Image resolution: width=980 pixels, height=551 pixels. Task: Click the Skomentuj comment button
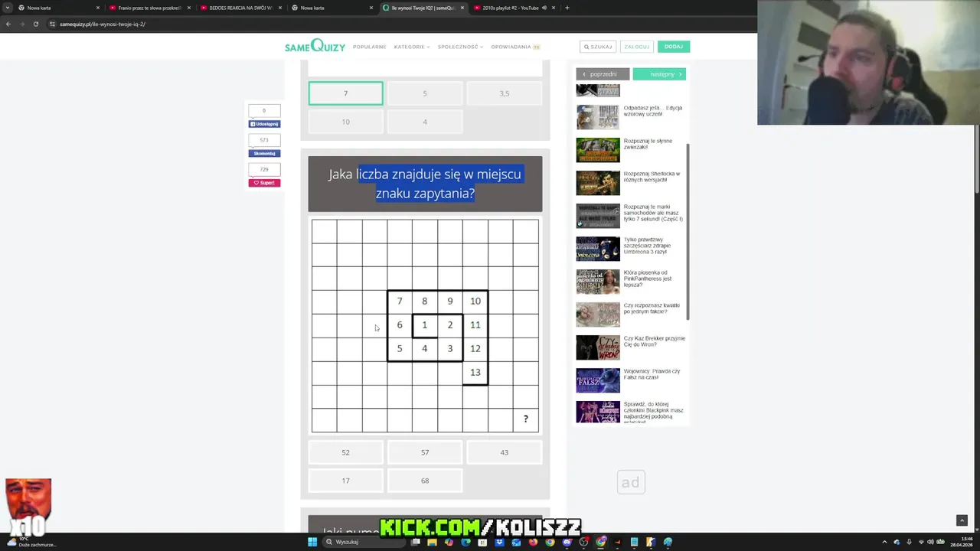(264, 153)
